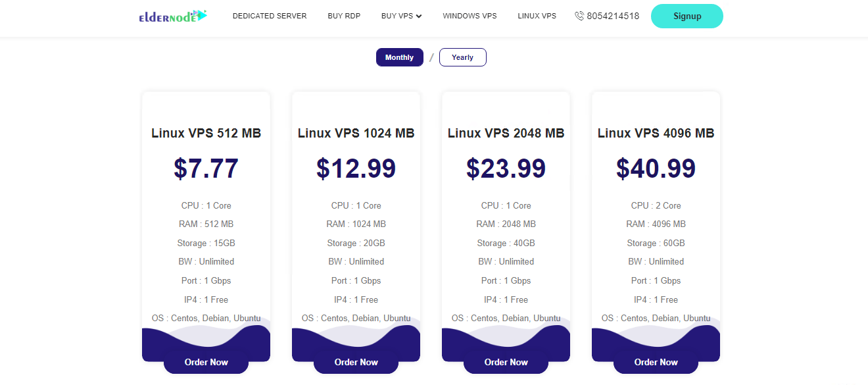Switch to Monthly billing
The image size is (868, 385).
(400, 57)
